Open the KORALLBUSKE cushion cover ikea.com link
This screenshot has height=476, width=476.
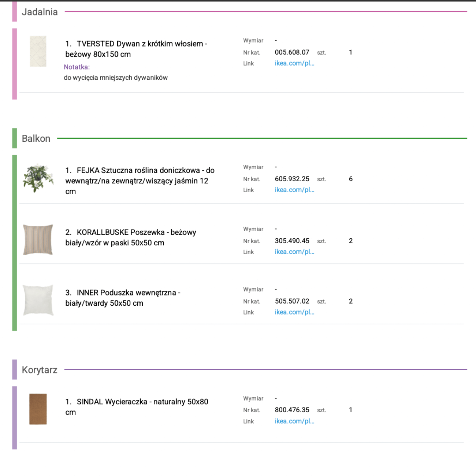tap(294, 252)
